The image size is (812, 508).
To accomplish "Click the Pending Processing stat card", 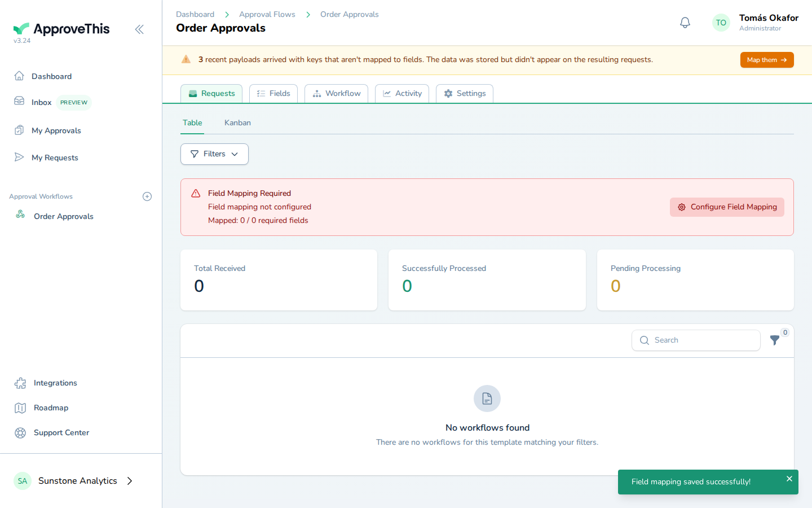I will point(695,280).
